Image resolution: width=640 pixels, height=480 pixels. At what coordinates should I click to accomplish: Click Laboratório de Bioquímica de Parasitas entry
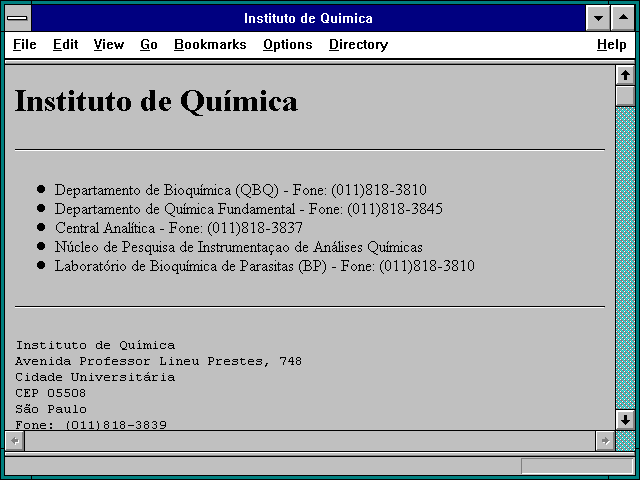(264, 266)
